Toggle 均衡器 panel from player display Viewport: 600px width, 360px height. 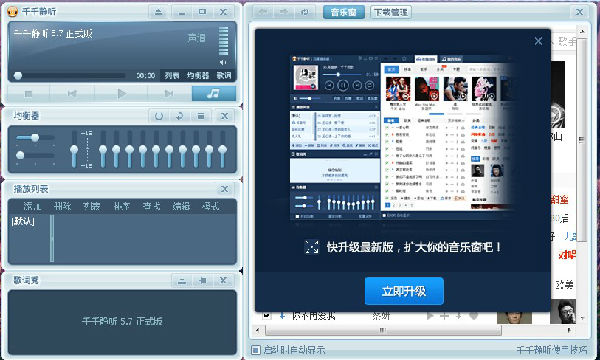point(198,75)
